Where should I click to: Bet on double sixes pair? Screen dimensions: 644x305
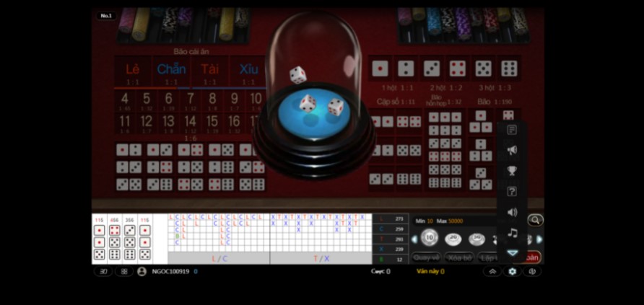pyautogui.click(x=409, y=179)
